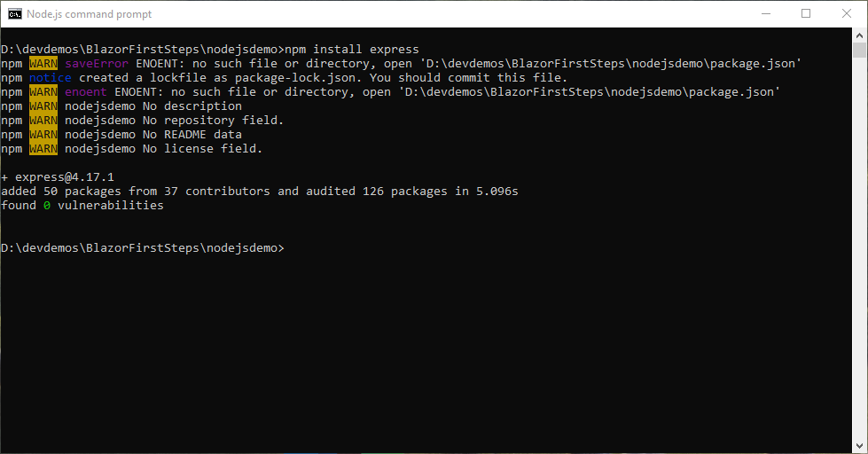Maximize the Node.js command prompt window

click(x=806, y=14)
